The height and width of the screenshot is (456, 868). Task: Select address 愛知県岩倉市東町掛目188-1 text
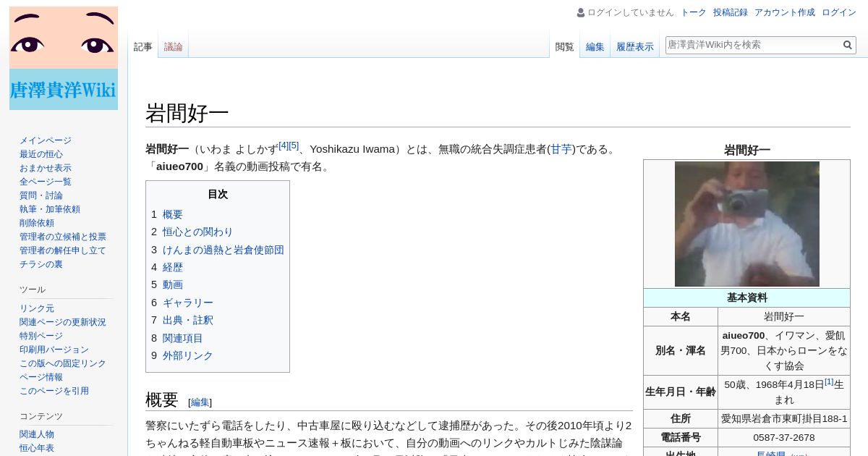784,418
